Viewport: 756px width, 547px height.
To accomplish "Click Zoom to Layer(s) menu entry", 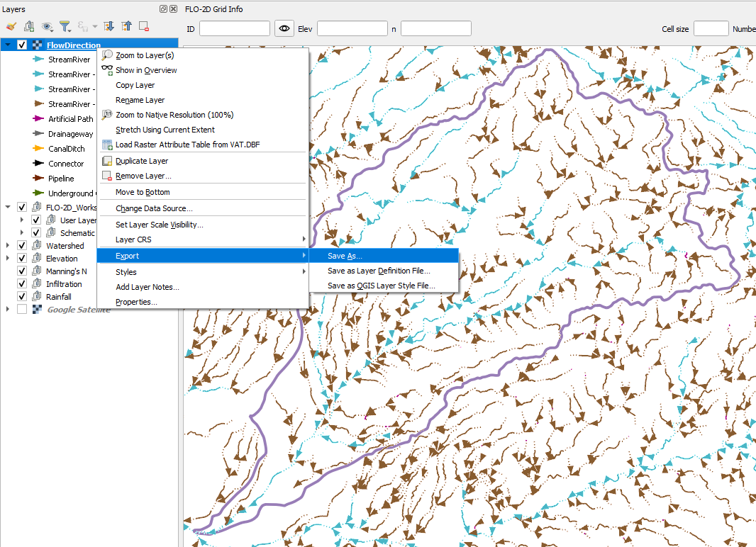I will [145, 55].
